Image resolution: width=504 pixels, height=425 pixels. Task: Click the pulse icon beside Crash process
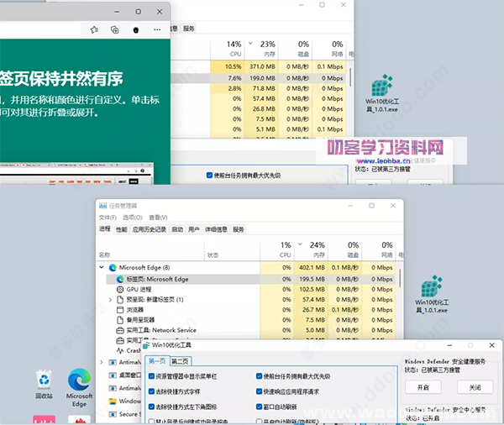coord(120,350)
